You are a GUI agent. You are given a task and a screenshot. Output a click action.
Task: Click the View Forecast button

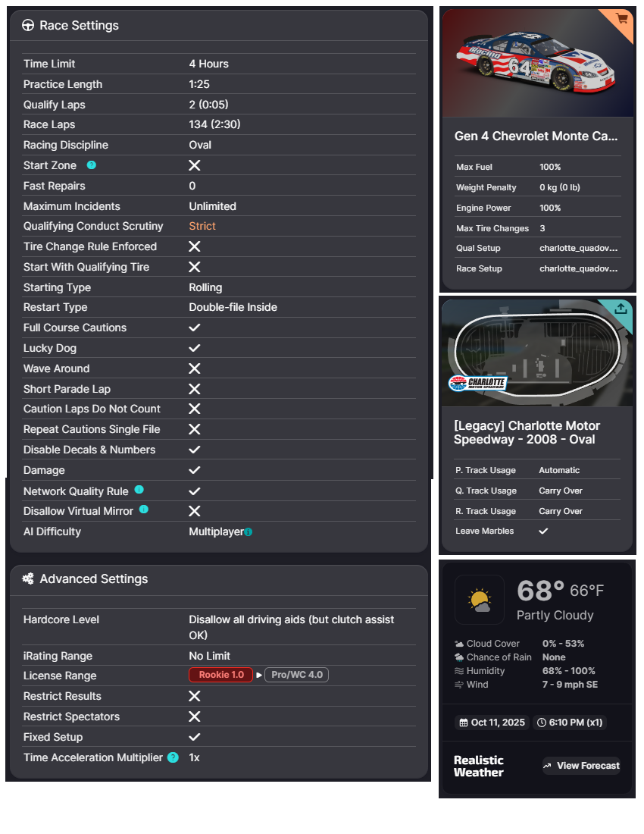(581, 766)
